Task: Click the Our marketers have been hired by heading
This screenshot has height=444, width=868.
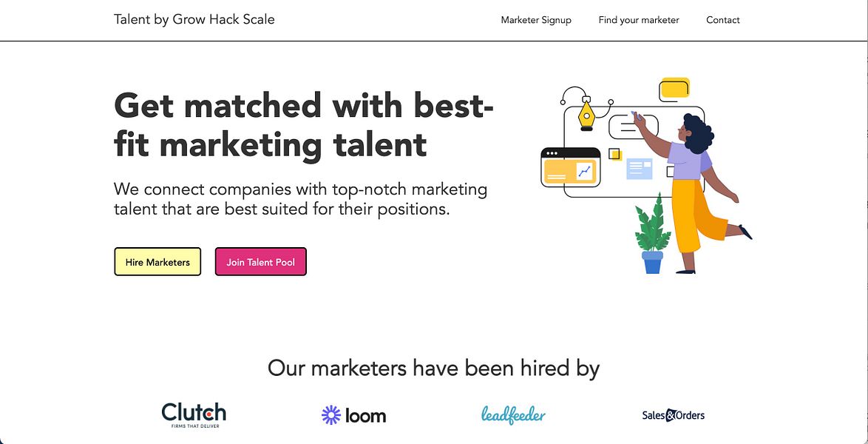Action: click(433, 367)
